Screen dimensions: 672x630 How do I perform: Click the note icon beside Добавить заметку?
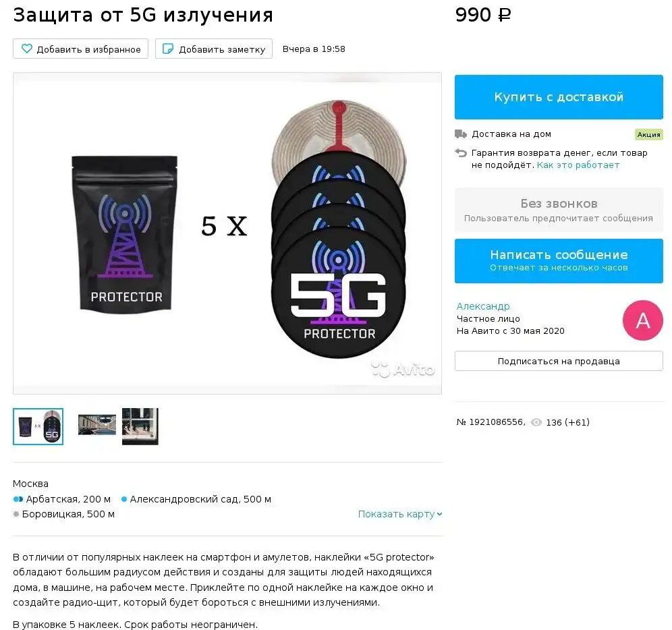coord(168,49)
